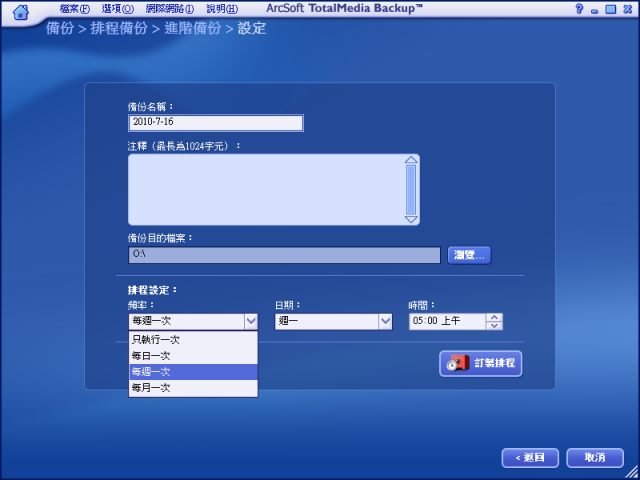Viewport: 640px width, 480px height.
Task: Click the backup destination path field O:\
Action: 284,255
